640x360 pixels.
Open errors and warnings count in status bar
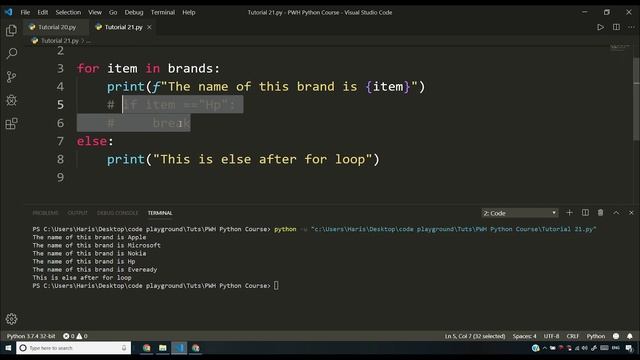pos(75,336)
